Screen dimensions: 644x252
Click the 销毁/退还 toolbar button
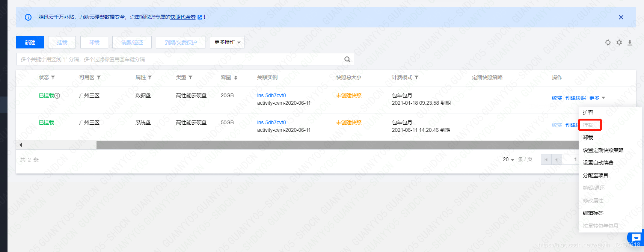coord(132,42)
